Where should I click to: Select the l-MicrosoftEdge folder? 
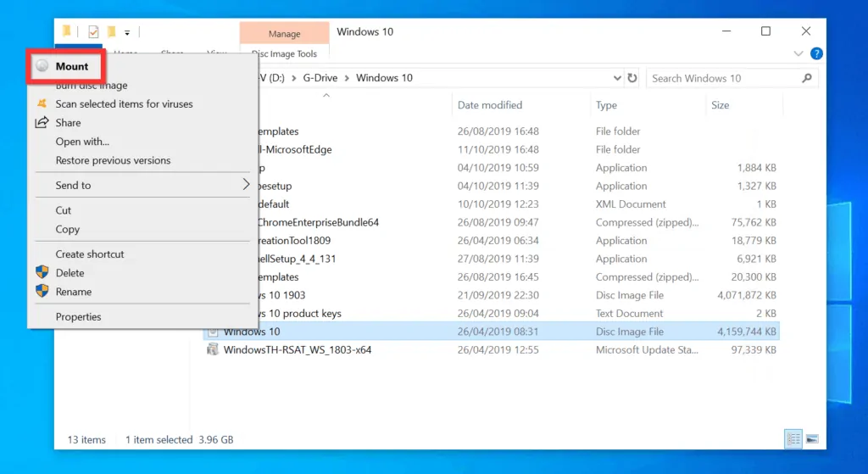(295, 149)
